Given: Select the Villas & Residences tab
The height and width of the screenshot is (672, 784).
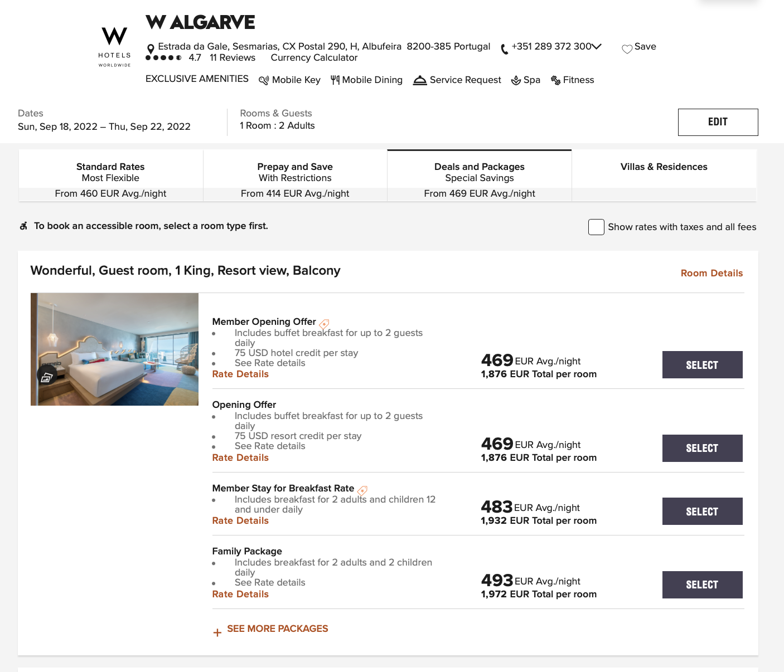Looking at the screenshot, I should [664, 175].
